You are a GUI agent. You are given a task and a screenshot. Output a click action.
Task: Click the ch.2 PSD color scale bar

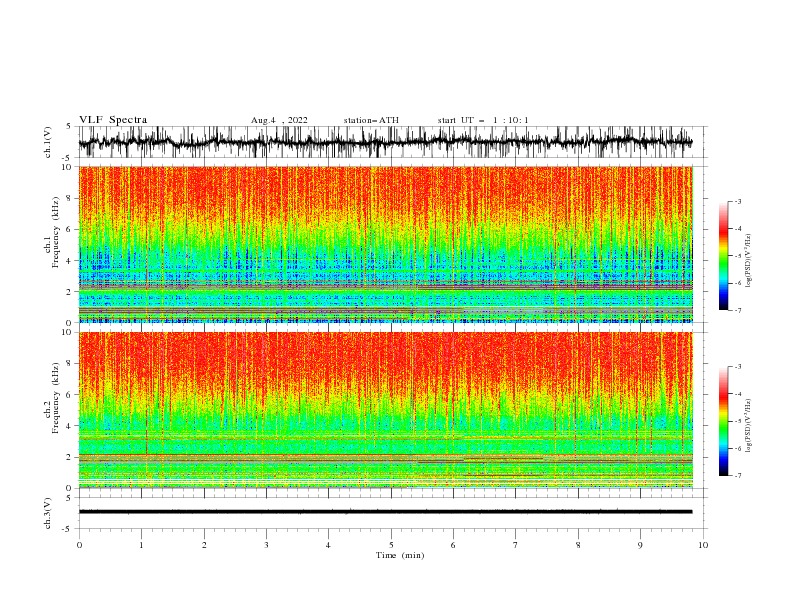723,421
